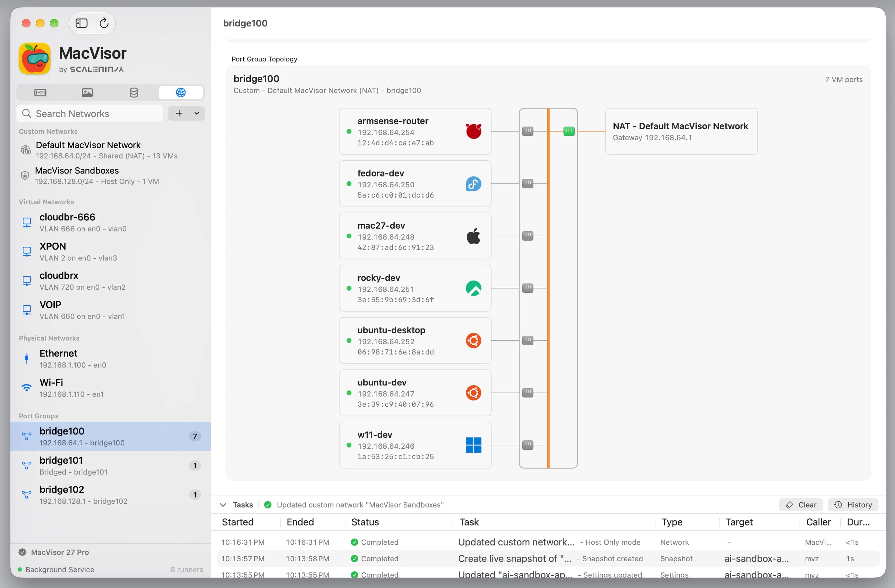Click the armsense-router FreeBSD icon
This screenshot has width=895, height=588.
click(x=473, y=131)
